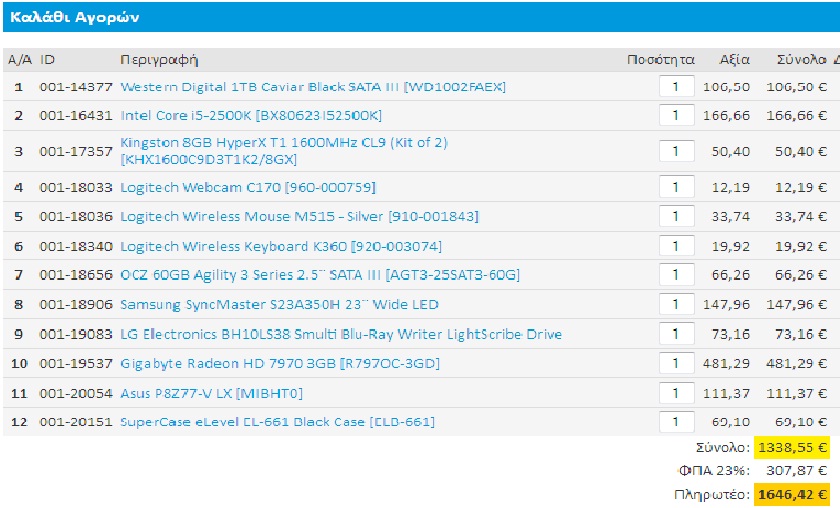Select product ID 001-17357
840x508 pixels.
click(x=76, y=152)
